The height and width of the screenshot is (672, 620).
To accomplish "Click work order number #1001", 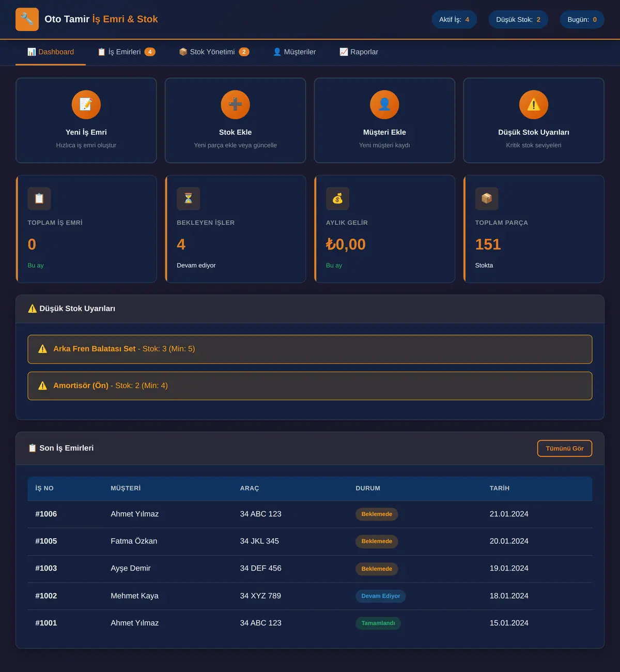I will tap(46, 623).
